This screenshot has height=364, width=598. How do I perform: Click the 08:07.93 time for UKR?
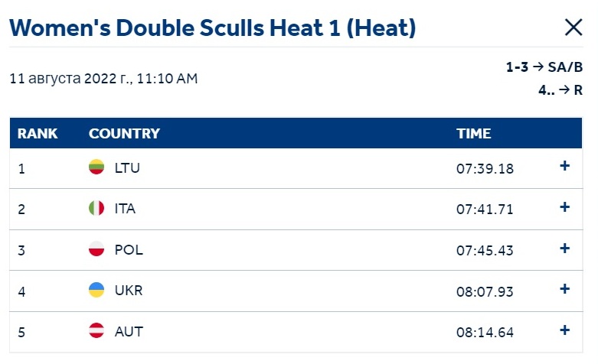coord(485,291)
